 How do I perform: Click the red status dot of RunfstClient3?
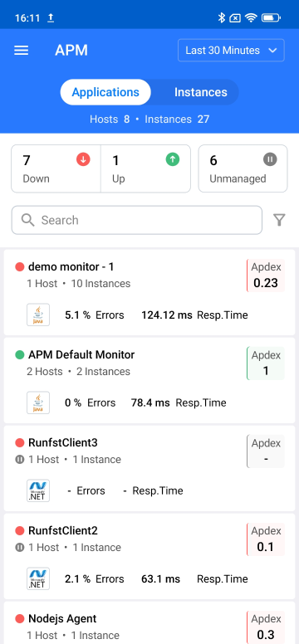20,443
